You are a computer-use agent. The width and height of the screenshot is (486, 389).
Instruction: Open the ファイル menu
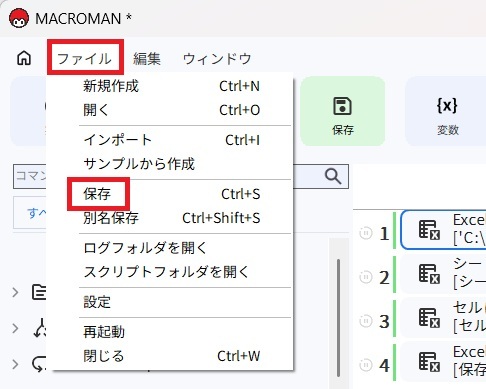(x=85, y=59)
